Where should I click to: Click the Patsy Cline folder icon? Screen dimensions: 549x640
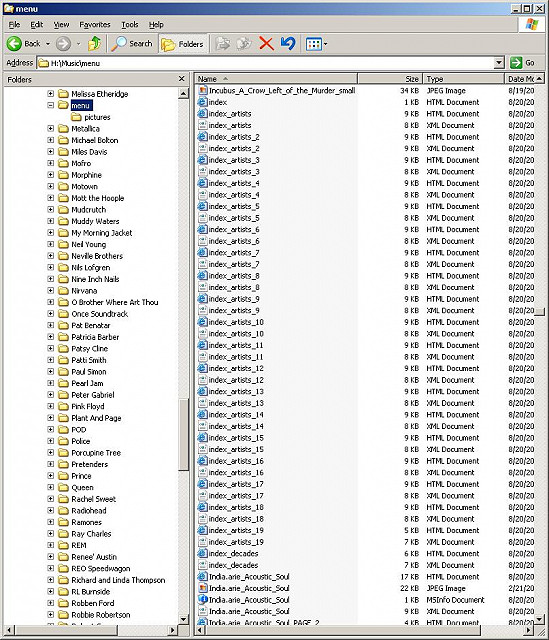pyautogui.click(x=63, y=349)
